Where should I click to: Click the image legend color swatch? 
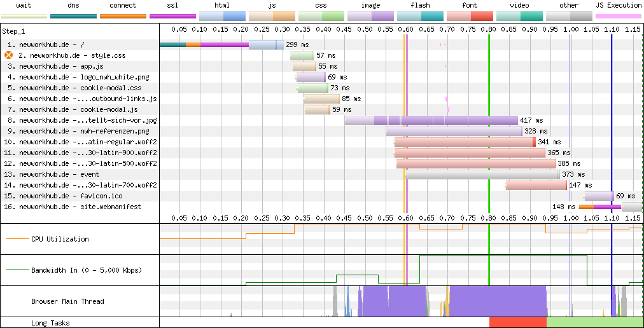coord(371,16)
